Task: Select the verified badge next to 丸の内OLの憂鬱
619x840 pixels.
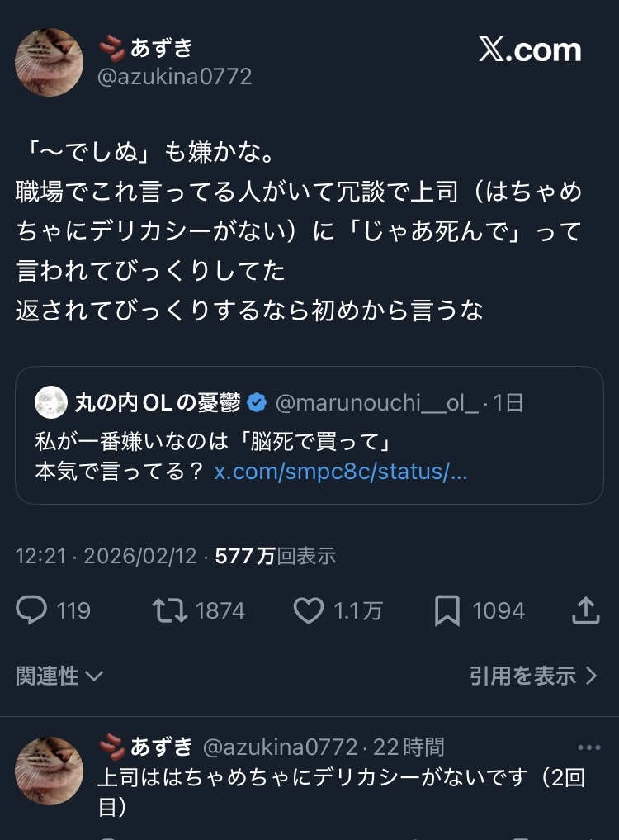Action: [258, 401]
